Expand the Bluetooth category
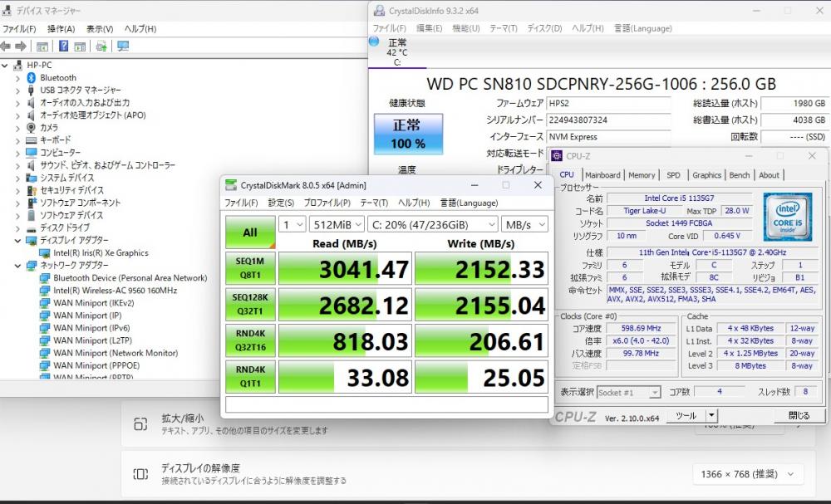The height and width of the screenshot is (504, 831). point(18,78)
